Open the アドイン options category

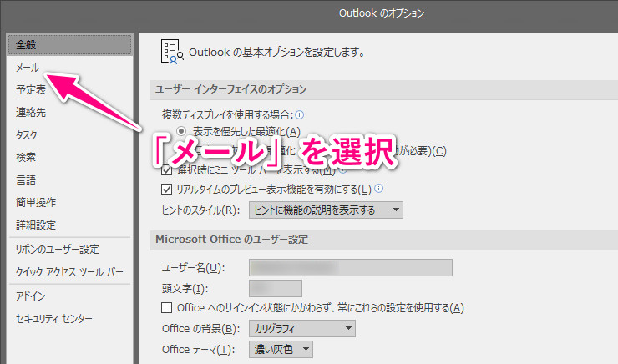pos(31,296)
